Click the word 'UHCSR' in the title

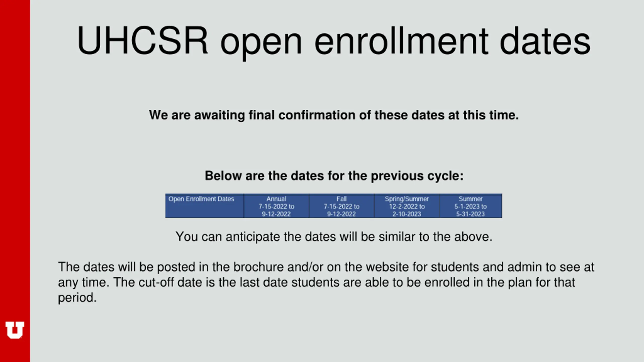tap(143, 40)
